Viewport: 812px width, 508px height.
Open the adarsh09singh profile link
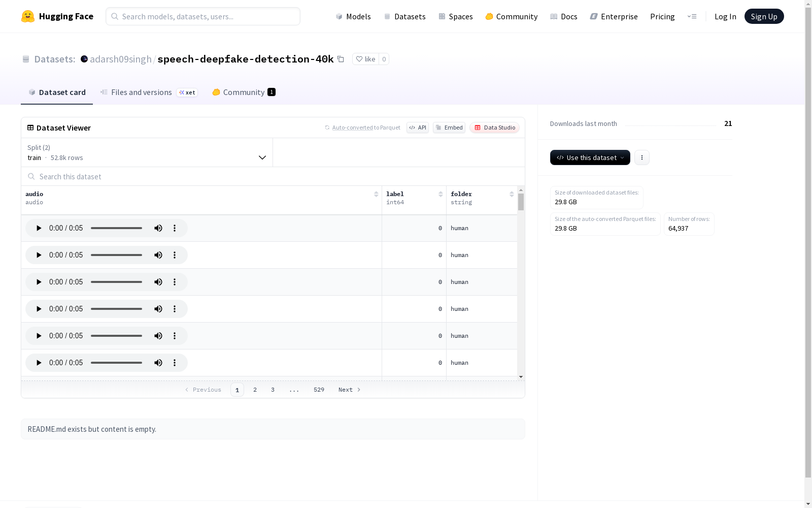[121, 59]
